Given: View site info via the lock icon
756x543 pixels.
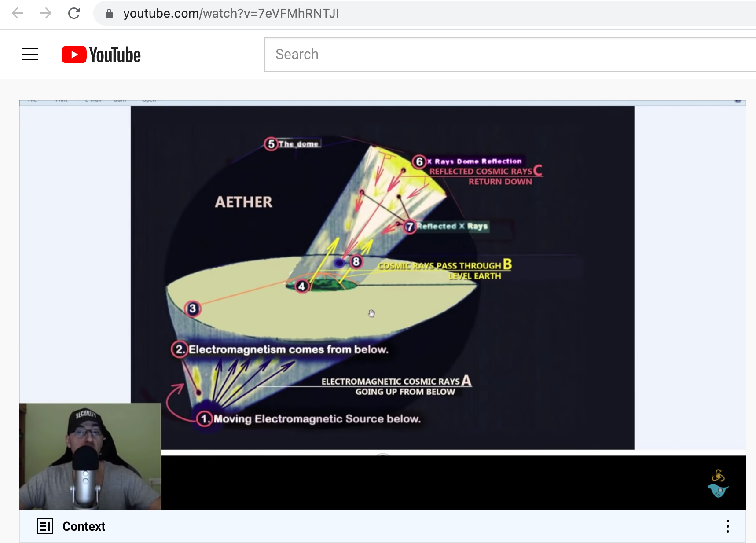Looking at the screenshot, I should [109, 14].
